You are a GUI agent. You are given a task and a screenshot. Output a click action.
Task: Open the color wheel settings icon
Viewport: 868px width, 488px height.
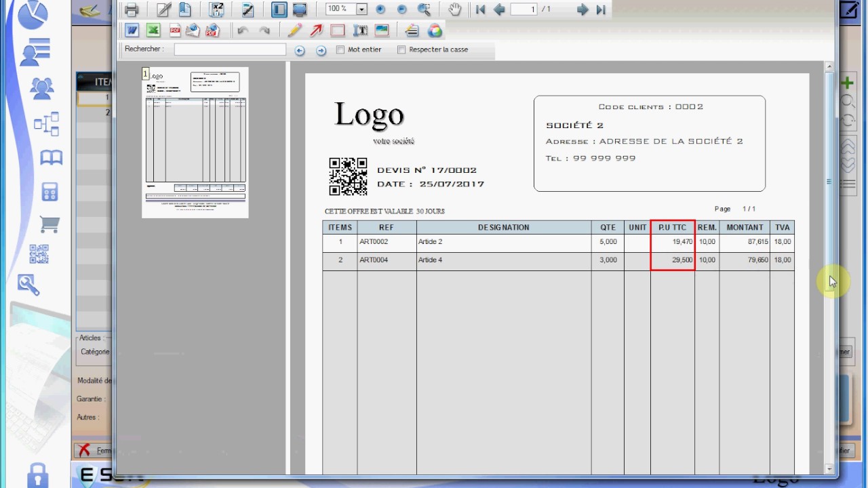click(435, 30)
